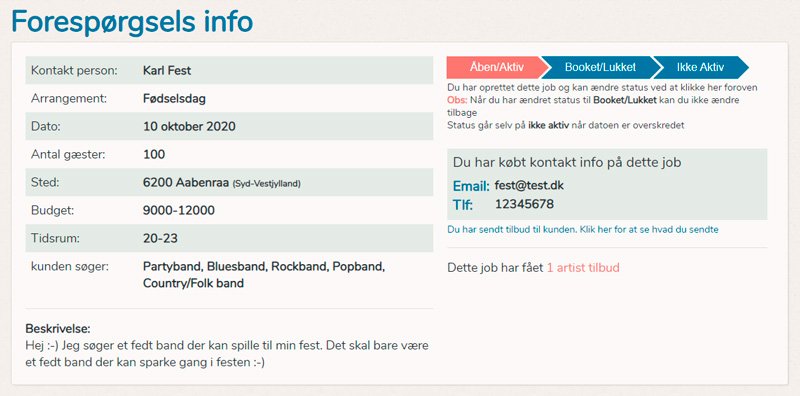The width and height of the screenshot is (800, 396).
Task: Select the 'kunden søger' label
Action: click(x=70, y=266)
